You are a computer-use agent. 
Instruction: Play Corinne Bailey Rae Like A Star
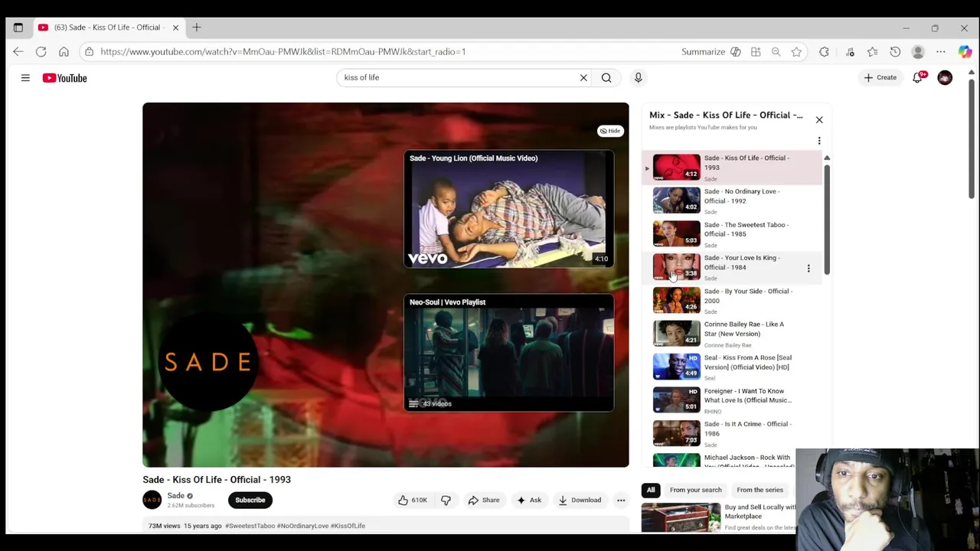731,334
